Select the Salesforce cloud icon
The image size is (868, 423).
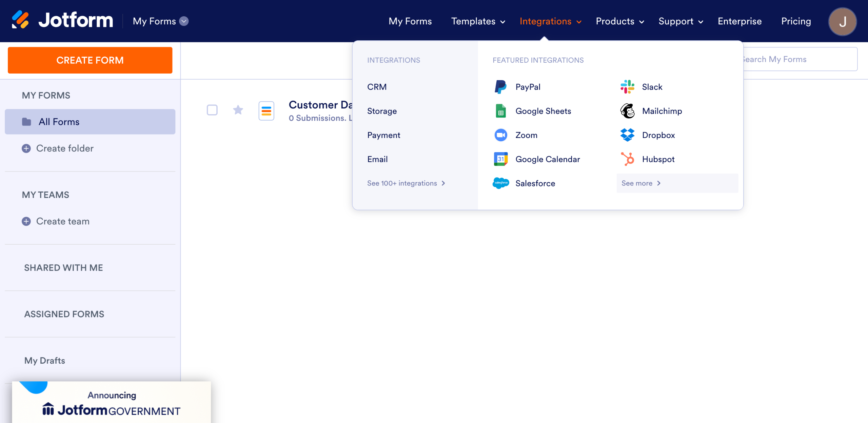point(500,183)
